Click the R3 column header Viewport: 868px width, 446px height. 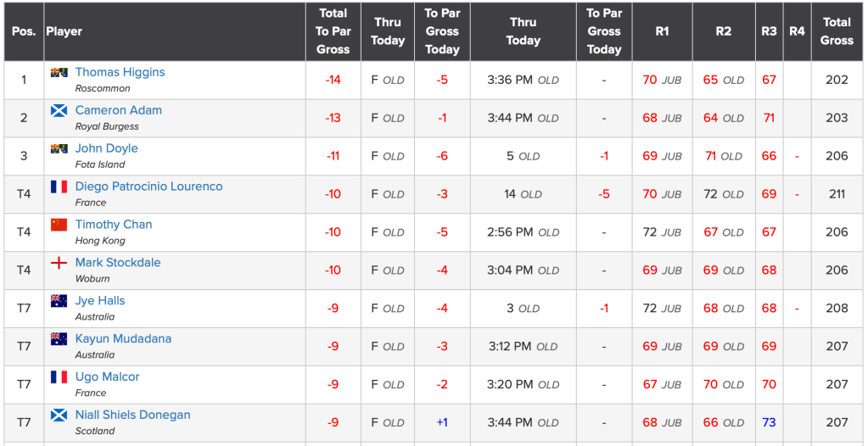769,31
